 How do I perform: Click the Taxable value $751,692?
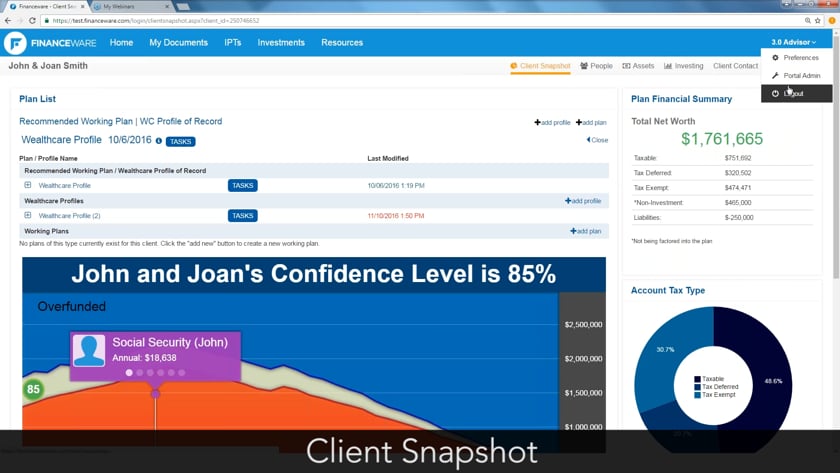[738, 158]
